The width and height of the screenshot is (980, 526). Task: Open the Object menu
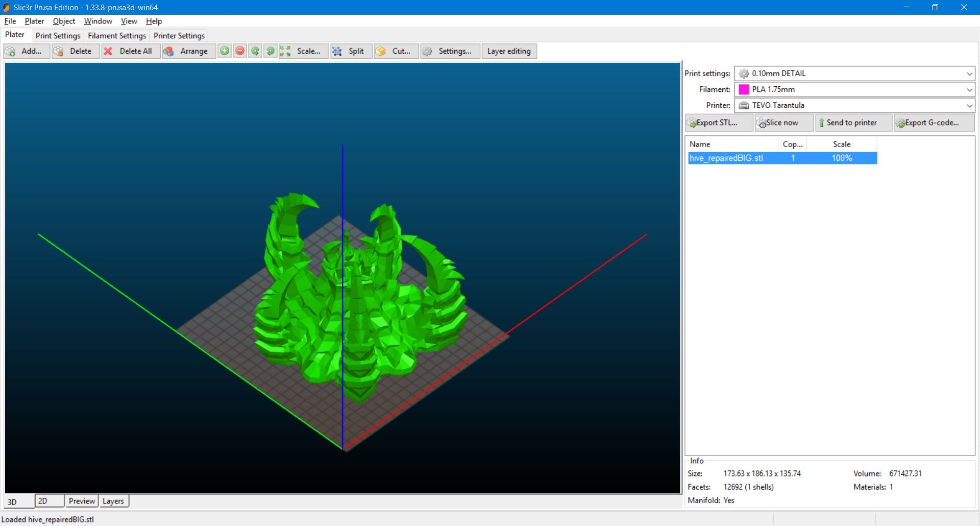[64, 21]
